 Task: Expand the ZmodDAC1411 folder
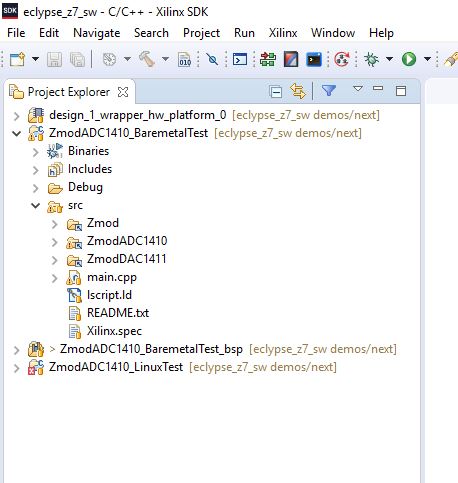54,260
